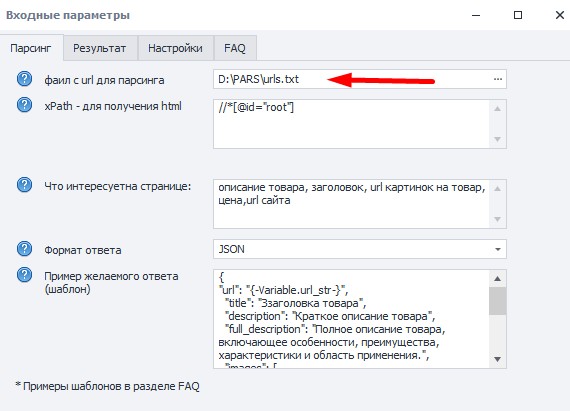Image resolution: width=570 pixels, height=411 pixels.
Task: Open the Настройки tab
Action: [175, 48]
